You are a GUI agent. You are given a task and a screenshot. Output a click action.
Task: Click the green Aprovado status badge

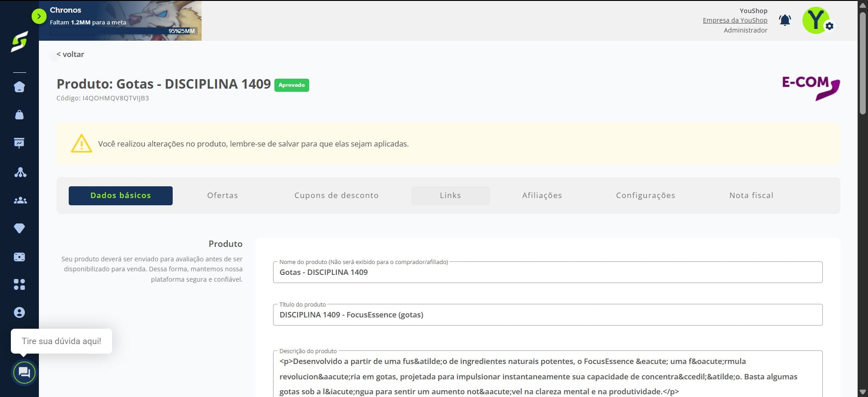[292, 85]
